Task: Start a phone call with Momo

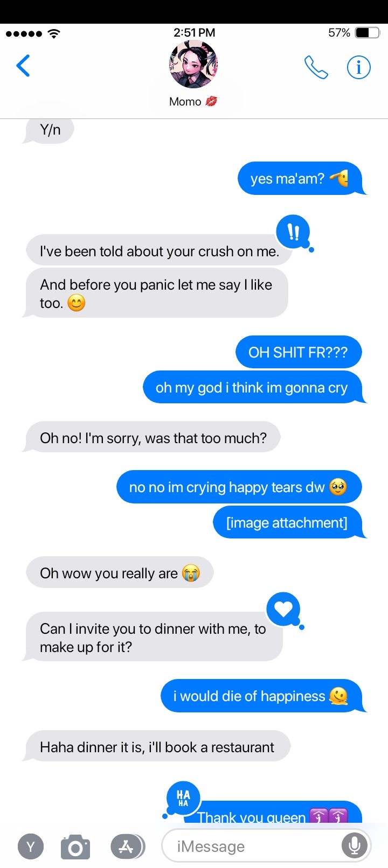Action: coord(316,67)
